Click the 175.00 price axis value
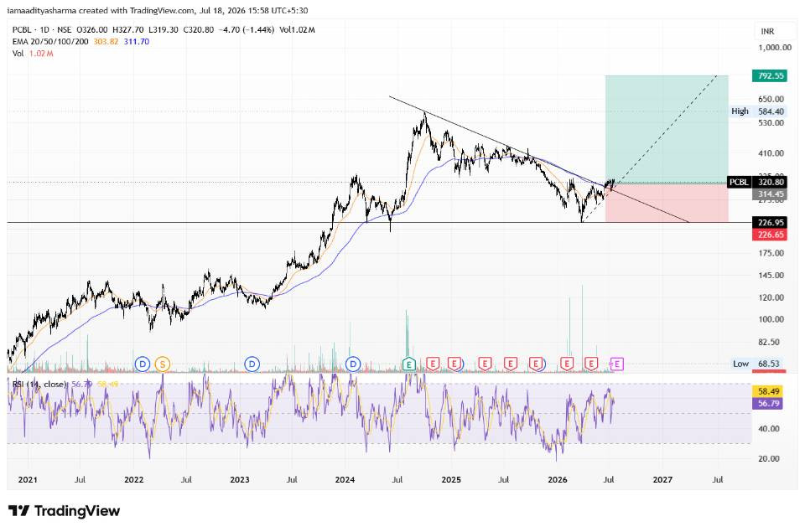The height and width of the screenshot is (532, 805). [x=771, y=253]
